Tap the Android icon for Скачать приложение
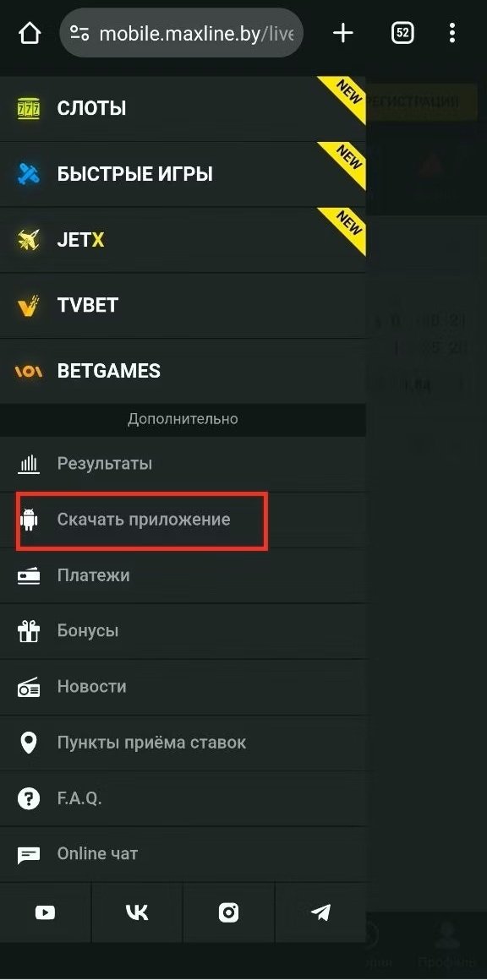The height and width of the screenshot is (980, 487). (29, 520)
